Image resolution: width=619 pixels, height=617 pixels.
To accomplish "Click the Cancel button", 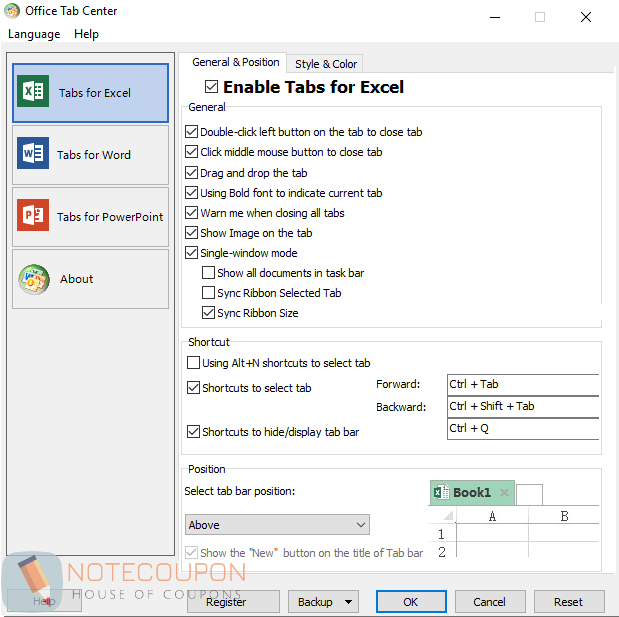I will coord(490,602).
